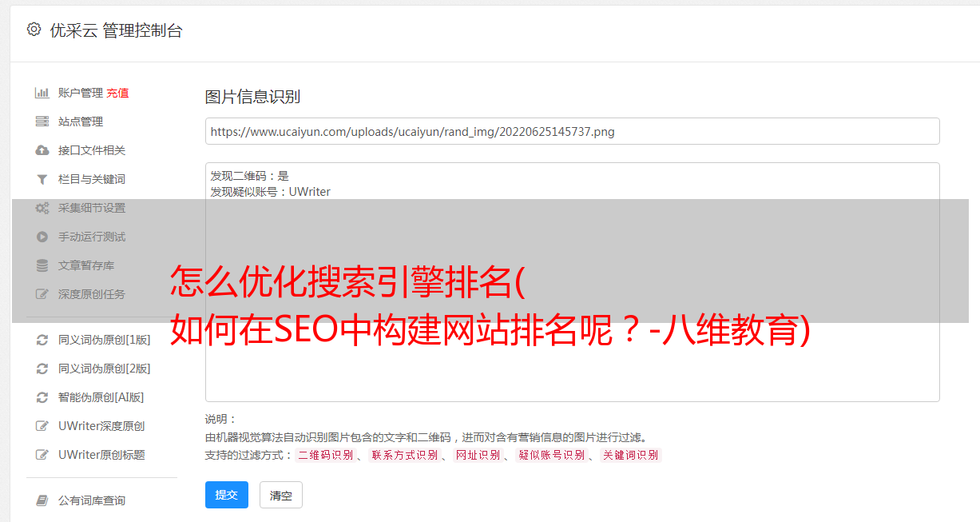This screenshot has height=522, width=980.
Task: Click the 关键词识别 tag
Action: pos(631,455)
